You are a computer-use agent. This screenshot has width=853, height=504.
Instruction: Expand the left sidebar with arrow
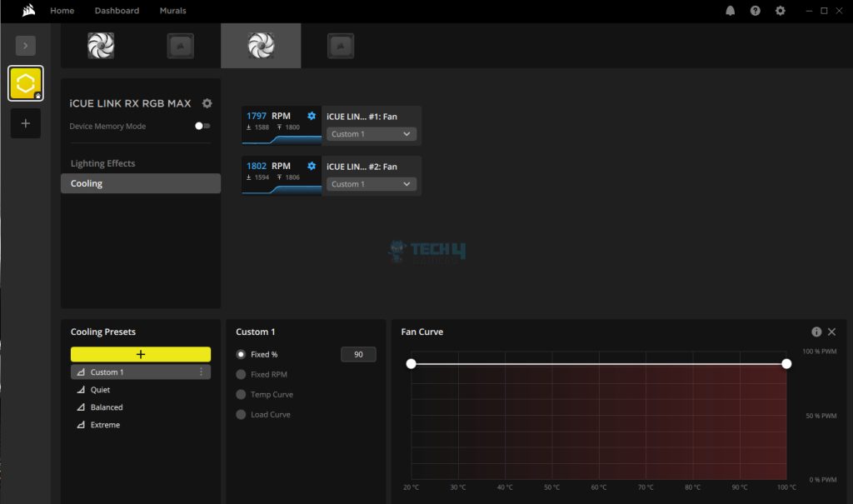(x=25, y=46)
